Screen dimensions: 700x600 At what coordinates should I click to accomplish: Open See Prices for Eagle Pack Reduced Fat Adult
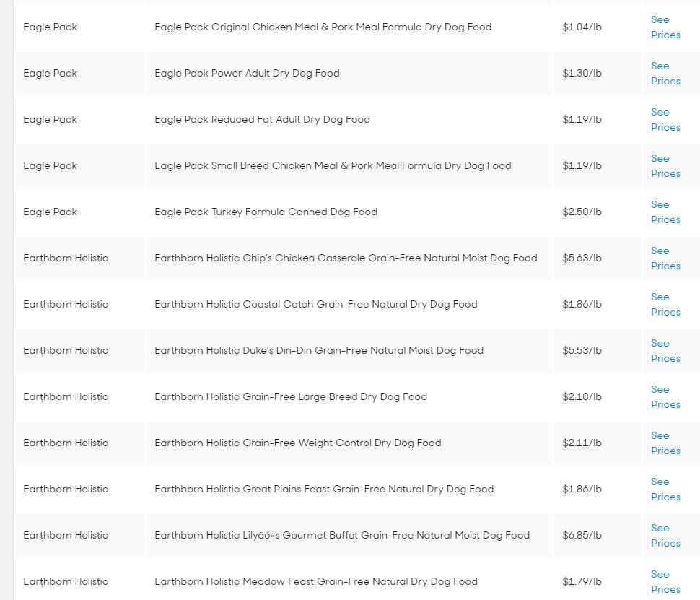pos(665,120)
